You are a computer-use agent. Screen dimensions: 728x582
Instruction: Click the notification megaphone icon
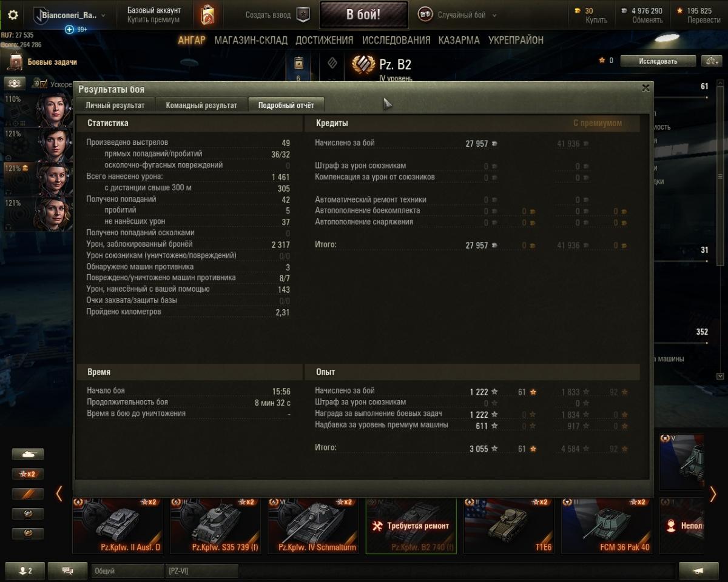pyautogui.click(x=699, y=570)
